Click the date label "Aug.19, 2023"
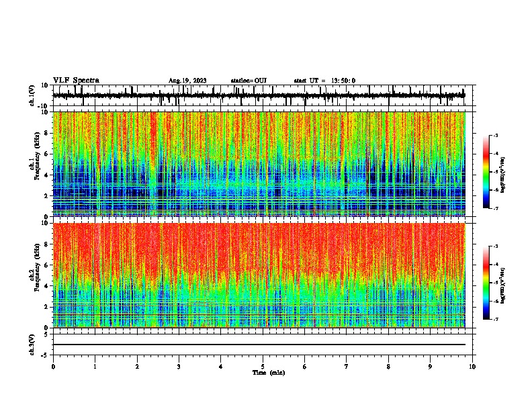Viewport: 532px width, 411px height. [x=187, y=81]
